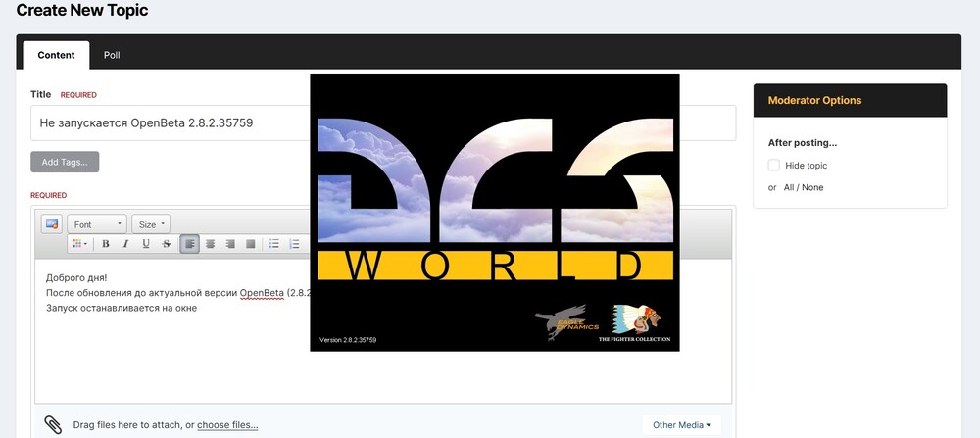This screenshot has width=980, height=438.
Task: Click the Moderator Options header
Action: click(x=850, y=100)
